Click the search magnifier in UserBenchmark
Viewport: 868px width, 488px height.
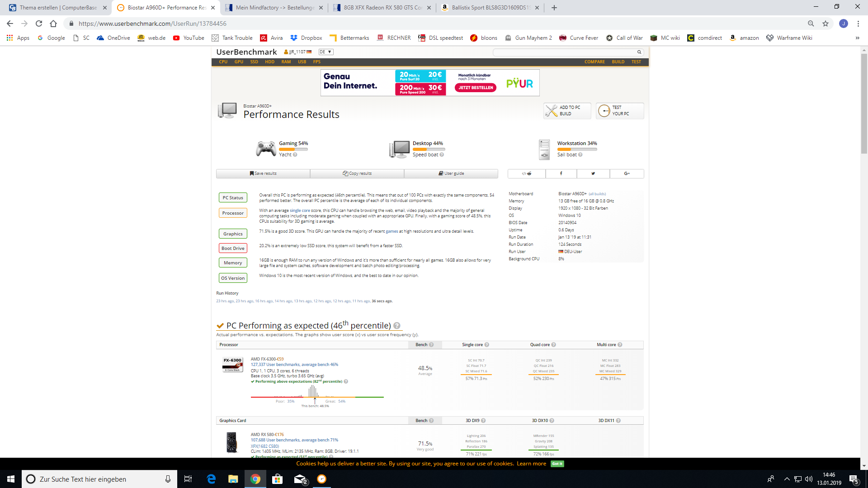(x=639, y=52)
